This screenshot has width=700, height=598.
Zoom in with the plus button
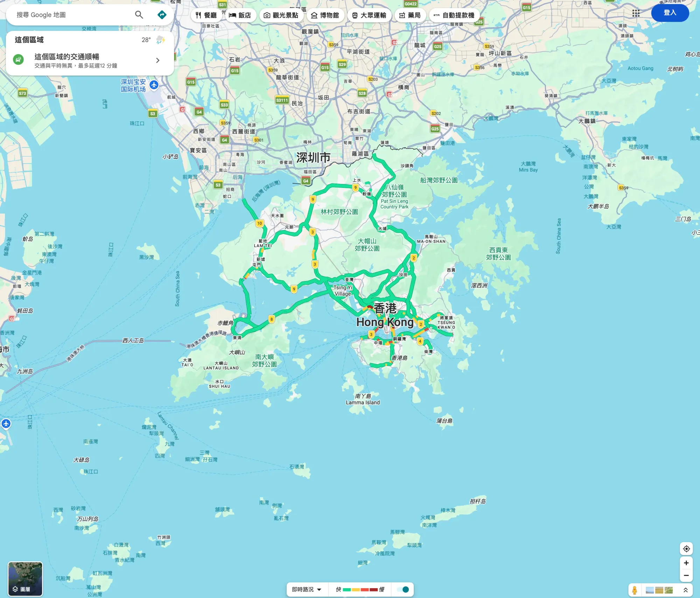click(x=686, y=563)
